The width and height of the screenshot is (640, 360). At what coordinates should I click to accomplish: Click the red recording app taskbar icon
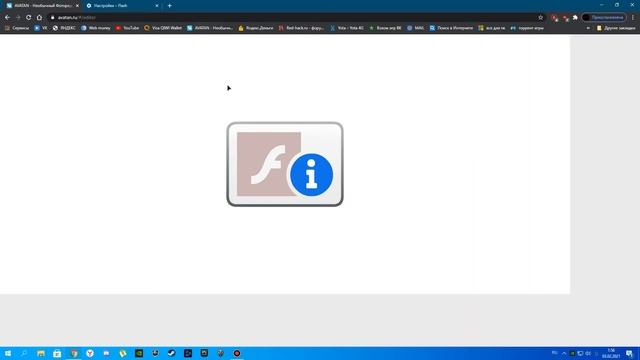237,353
